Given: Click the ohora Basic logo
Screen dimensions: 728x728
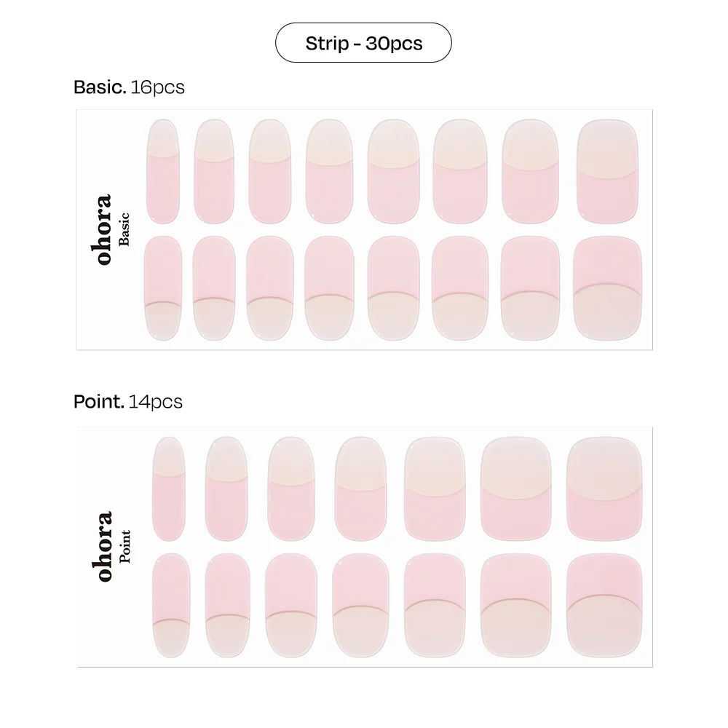Looking at the screenshot, I should 111,229.
